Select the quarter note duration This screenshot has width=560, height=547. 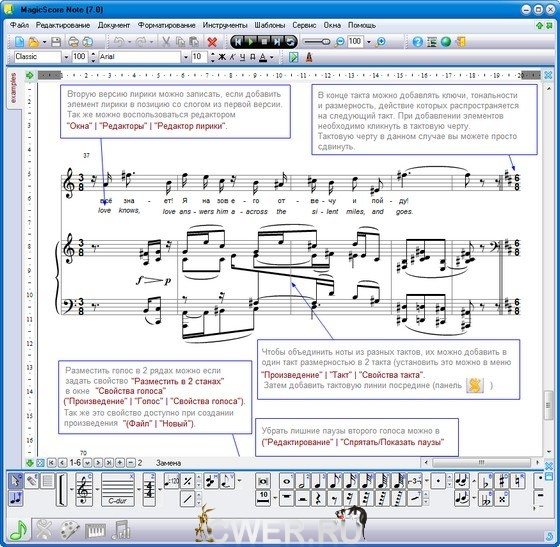coord(319,482)
